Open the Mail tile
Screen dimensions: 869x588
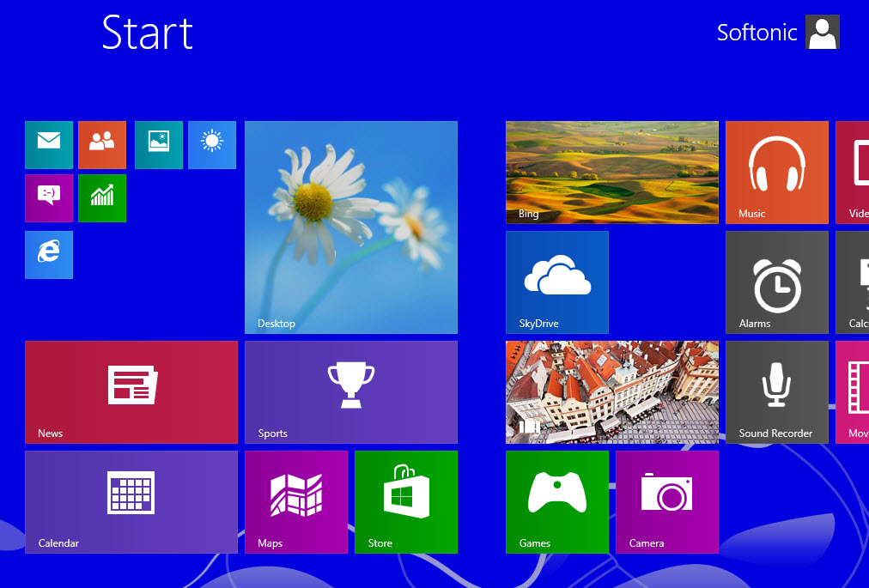click(49, 145)
